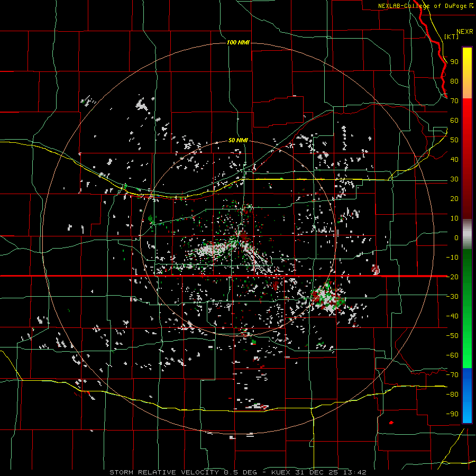Image resolution: width=476 pixels, height=476 pixels.
Task: Click the 0 value on velocity scale
Action: pos(456,238)
